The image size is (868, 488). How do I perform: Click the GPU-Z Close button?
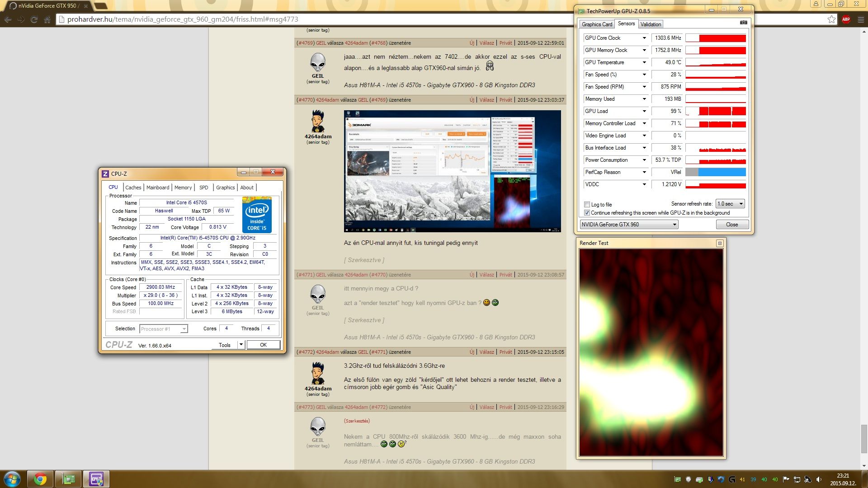coord(732,225)
